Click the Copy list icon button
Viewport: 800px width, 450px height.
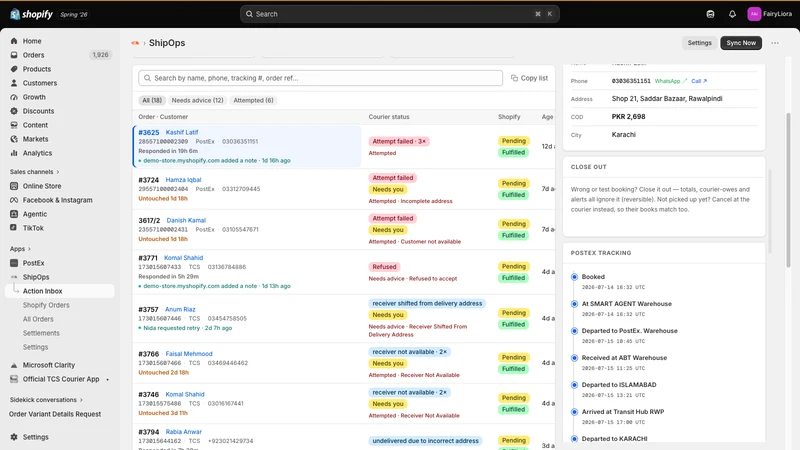point(514,78)
